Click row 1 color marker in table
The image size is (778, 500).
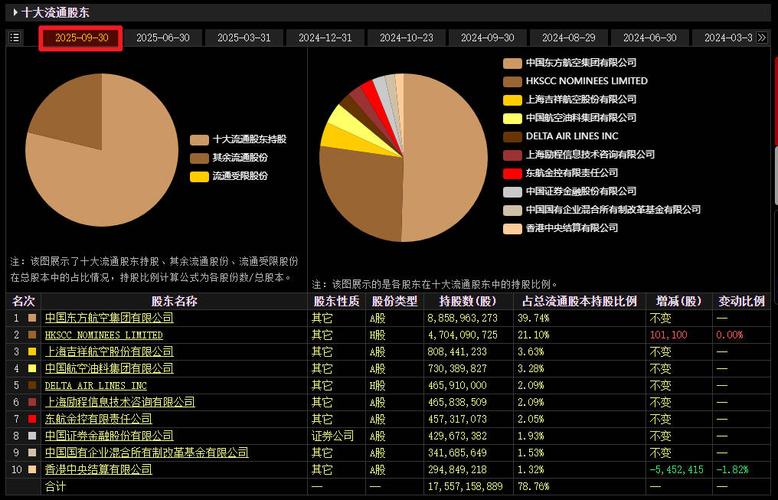32,318
